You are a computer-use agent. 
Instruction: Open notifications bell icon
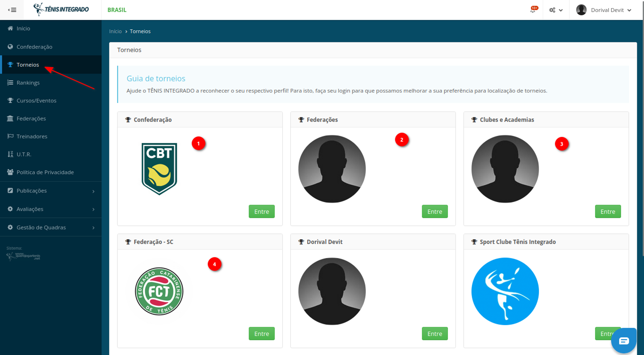533,10
